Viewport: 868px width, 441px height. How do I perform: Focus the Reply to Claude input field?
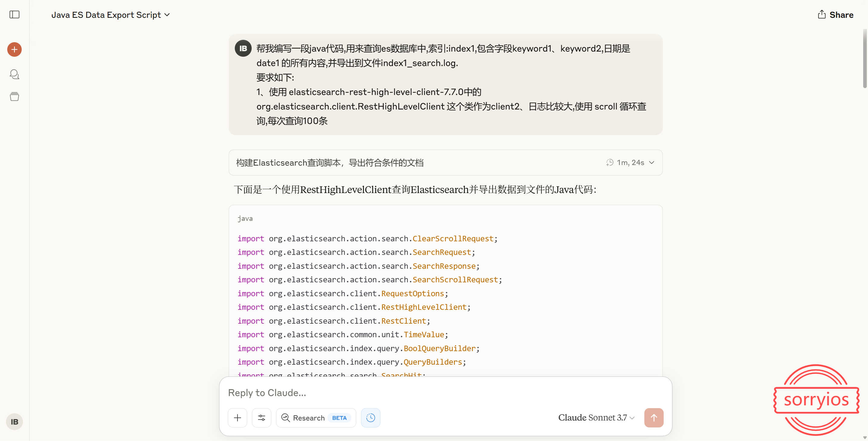click(x=445, y=392)
